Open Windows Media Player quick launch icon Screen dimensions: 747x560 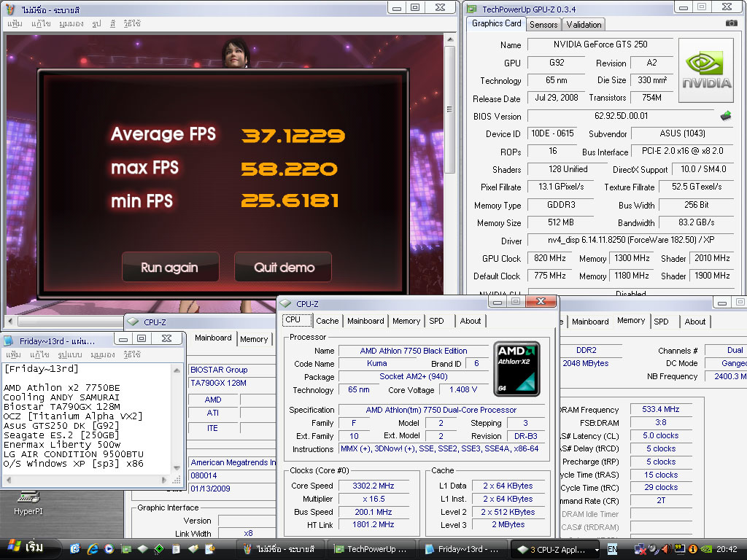click(109, 548)
